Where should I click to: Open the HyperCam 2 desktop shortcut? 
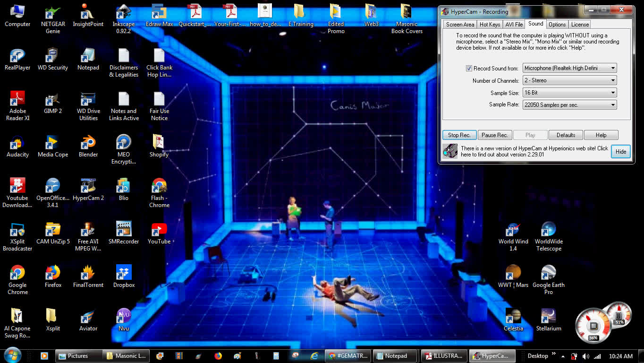click(88, 190)
